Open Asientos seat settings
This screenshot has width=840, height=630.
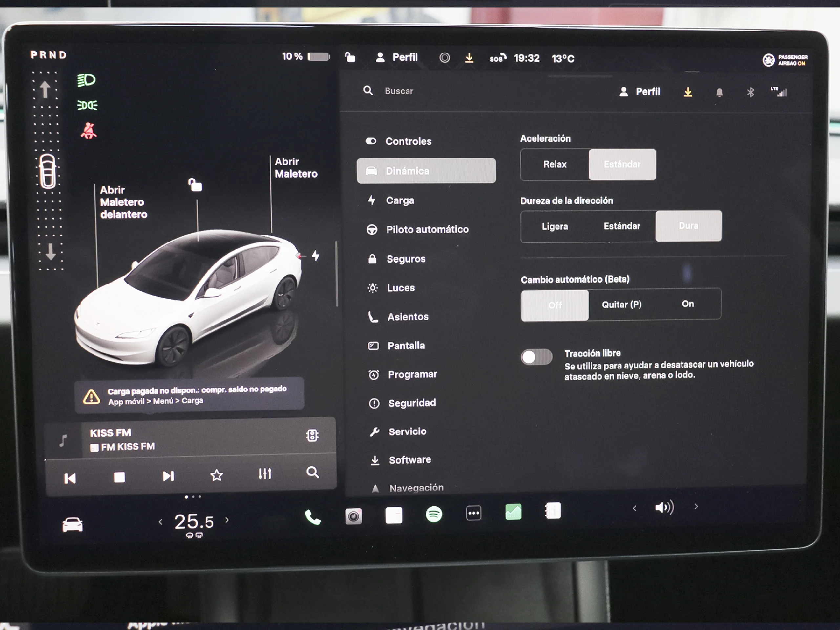pos(408,317)
